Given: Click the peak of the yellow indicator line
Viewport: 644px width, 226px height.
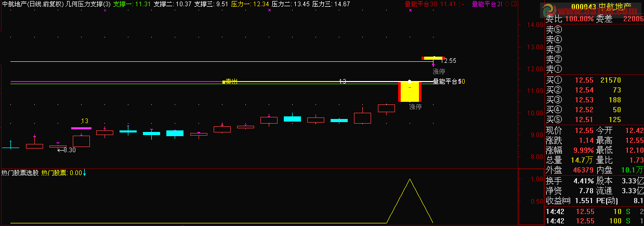Looking at the screenshot, I should pos(410,179).
